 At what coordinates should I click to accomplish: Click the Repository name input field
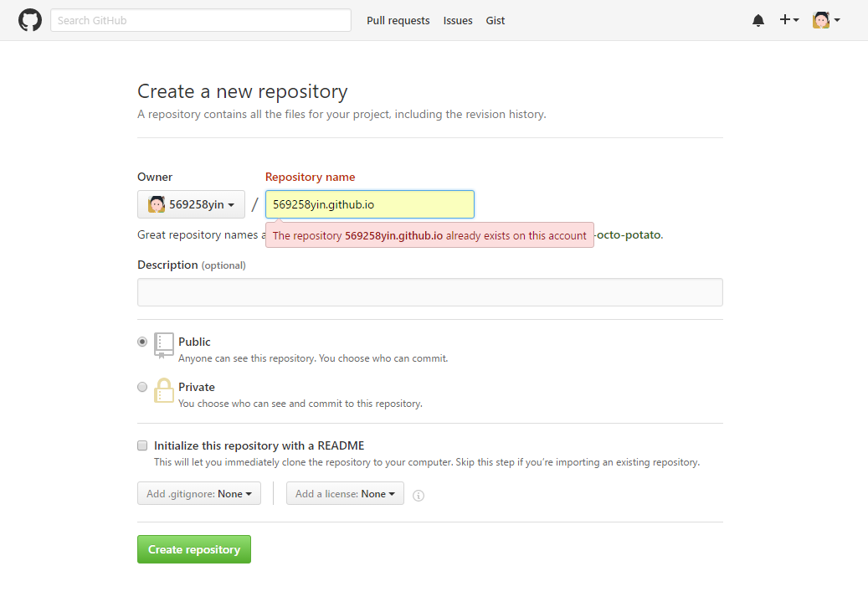click(x=369, y=204)
